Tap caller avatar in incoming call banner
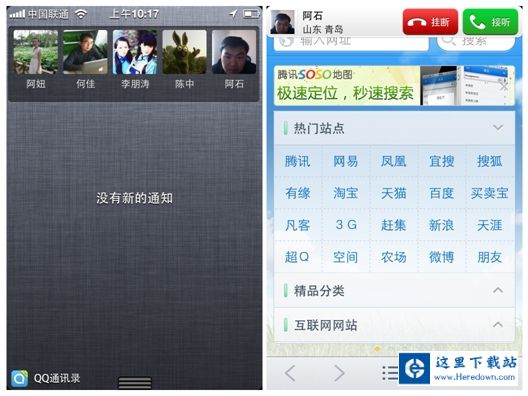The width and height of the screenshot is (528, 396). (x=283, y=22)
